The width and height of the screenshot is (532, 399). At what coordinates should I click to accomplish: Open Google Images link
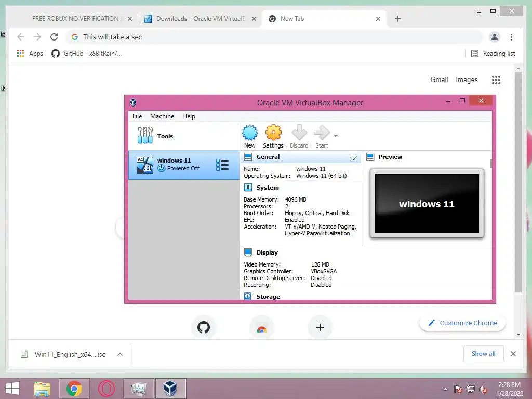pos(467,79)
